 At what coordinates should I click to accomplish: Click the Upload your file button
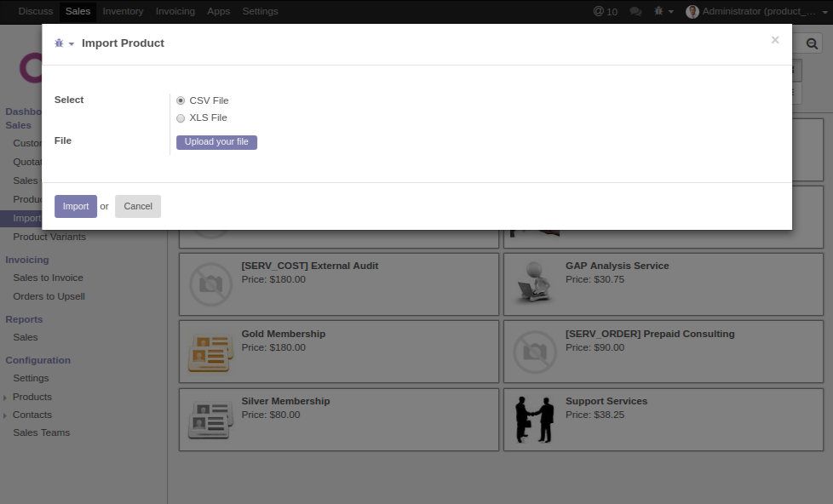(x=216, y=142)
